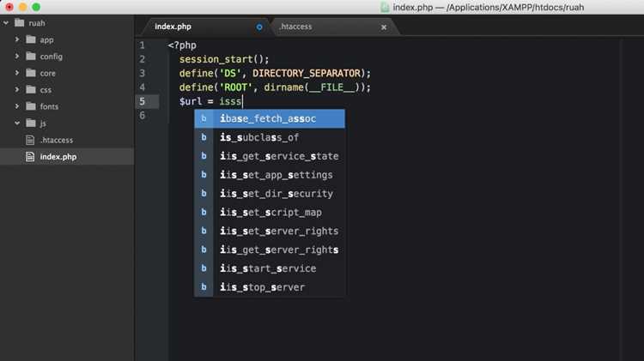644x361 pixels.
Task: Click the $url variable on line 5
Action: [x=191, y=101]
